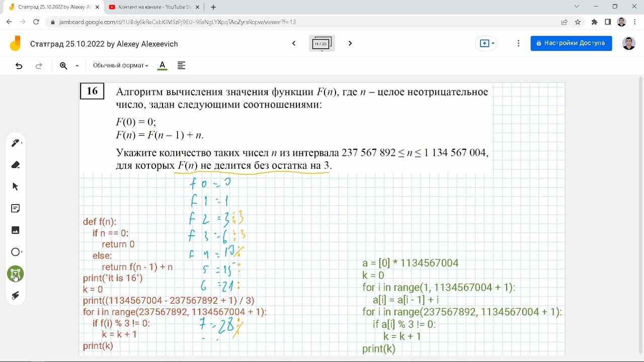
Task: Open a new browser tab
Action: [213, 7]
